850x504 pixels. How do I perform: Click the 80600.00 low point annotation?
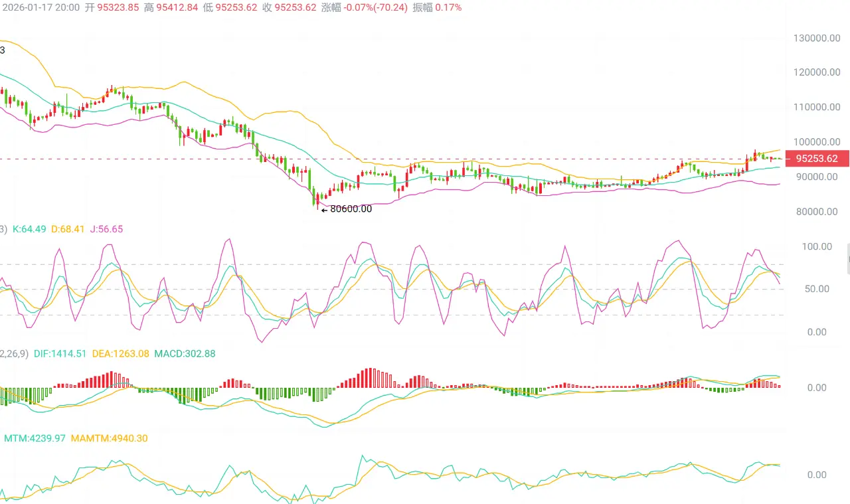tap(347, 209)
